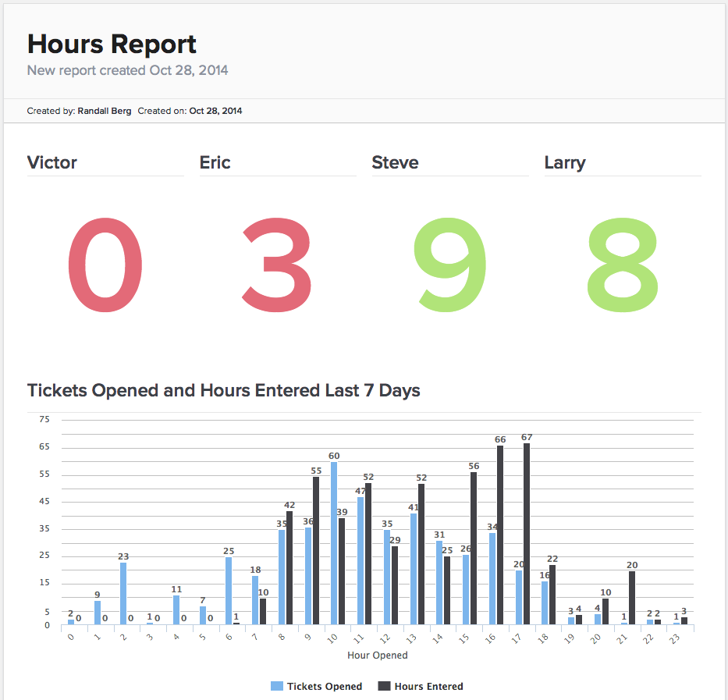Image resolution: width=728 pixels, height=700 pixels.
Task: Toggle the Tickets Opened legend entry
Action: tap(316, 686)
